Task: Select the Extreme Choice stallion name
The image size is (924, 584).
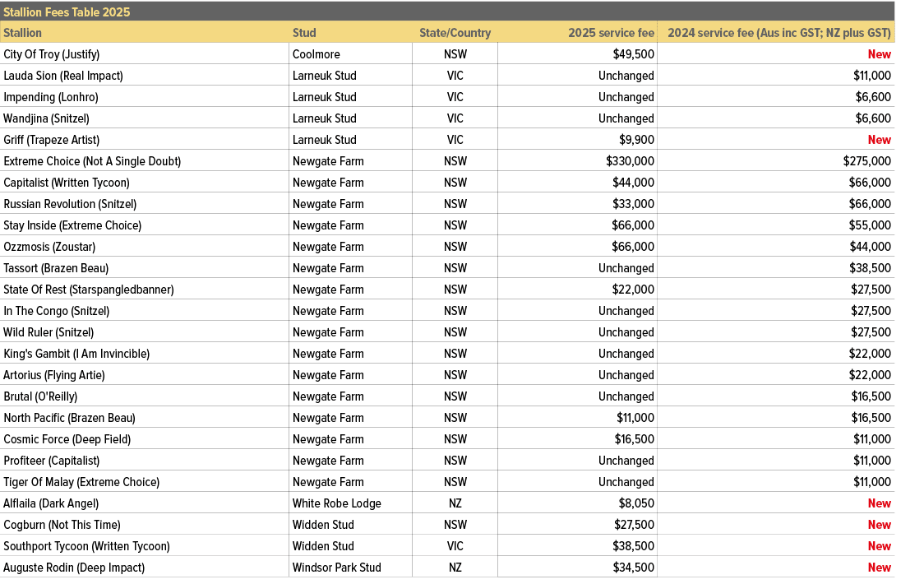Action: pos(90,160)
